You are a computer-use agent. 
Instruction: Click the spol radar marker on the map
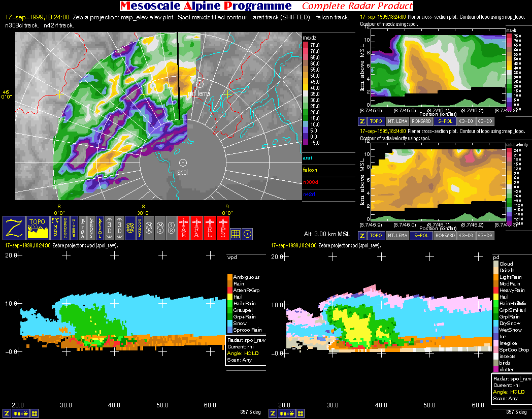click(x=183, y=163)
